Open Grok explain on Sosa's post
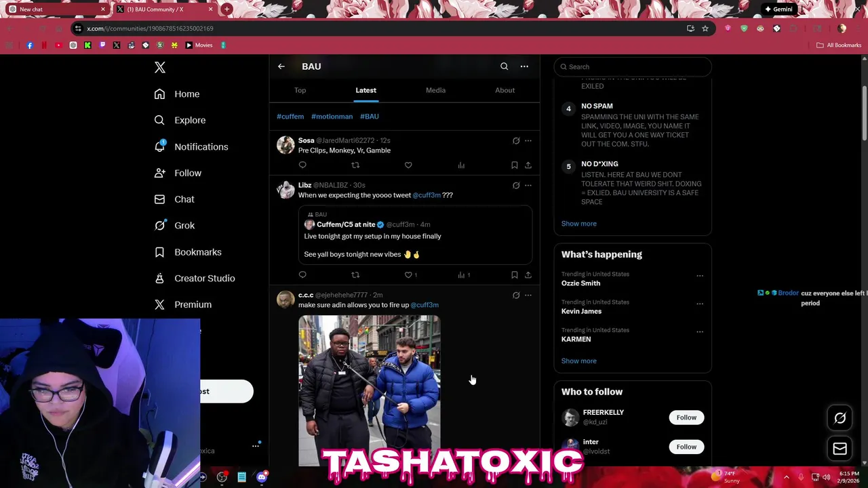The width and height of the screenshot is (868, 488). [x=516, y=141]
